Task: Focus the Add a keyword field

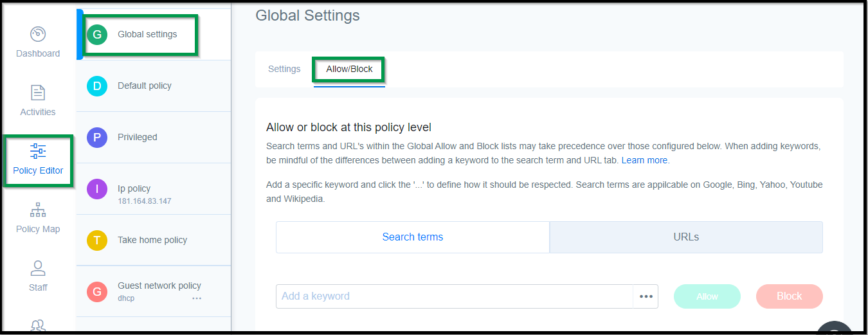Action: tap(455, 296)
